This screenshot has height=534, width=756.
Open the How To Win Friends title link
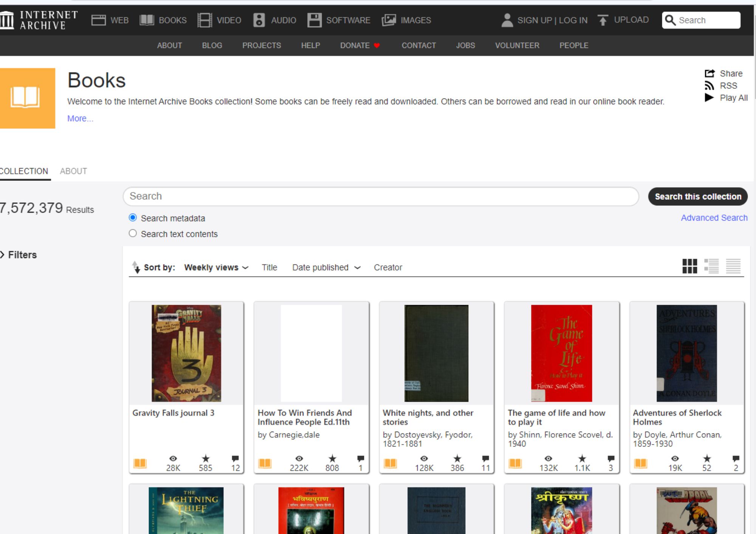305,417
